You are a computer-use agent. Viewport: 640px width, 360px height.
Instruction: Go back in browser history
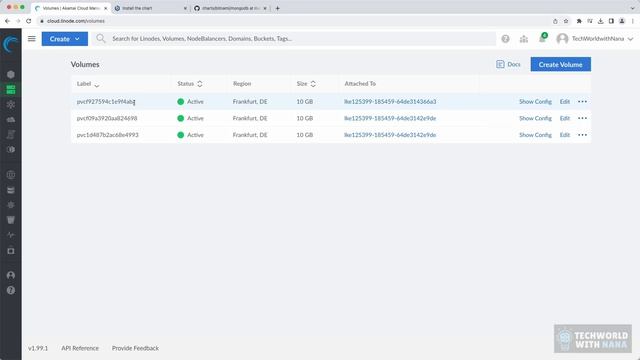click(x=7, y=21)
